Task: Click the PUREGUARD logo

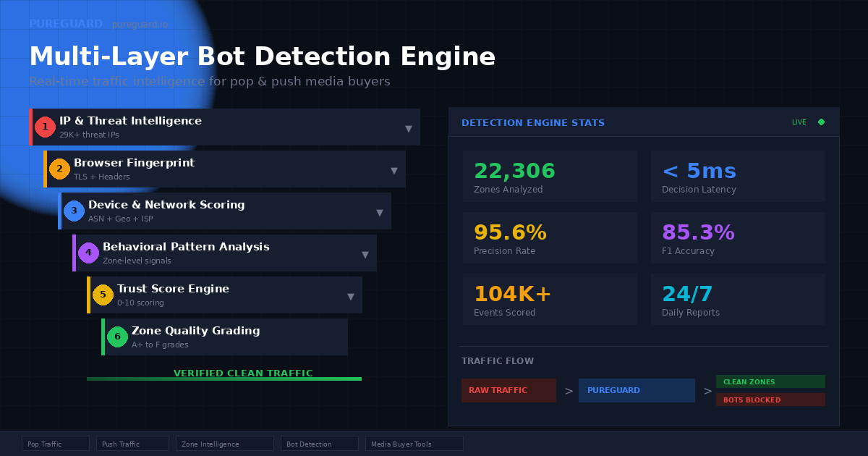Action: point(67,23)
